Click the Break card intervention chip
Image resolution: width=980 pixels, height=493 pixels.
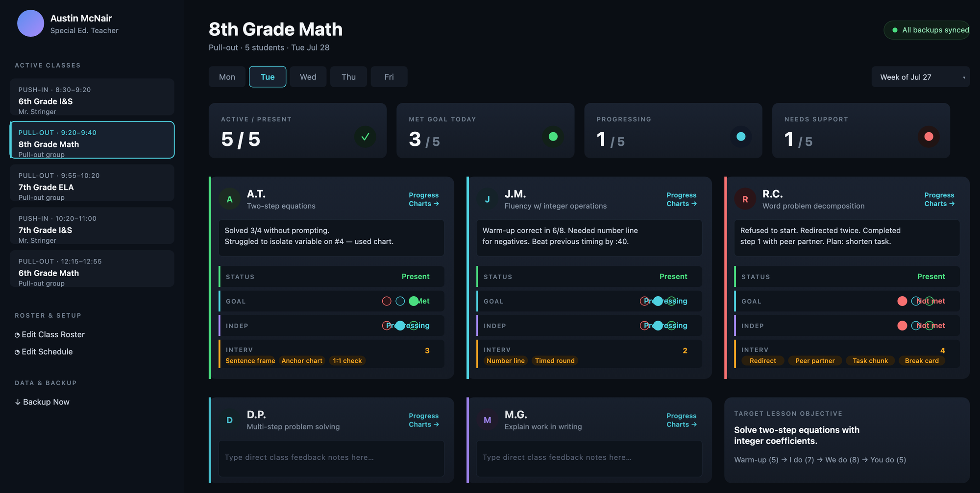coord(922,361)
